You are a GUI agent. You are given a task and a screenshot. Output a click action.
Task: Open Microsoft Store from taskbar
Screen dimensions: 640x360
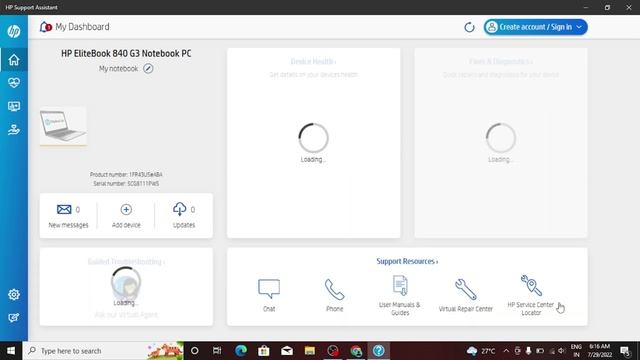coord(264,351)
